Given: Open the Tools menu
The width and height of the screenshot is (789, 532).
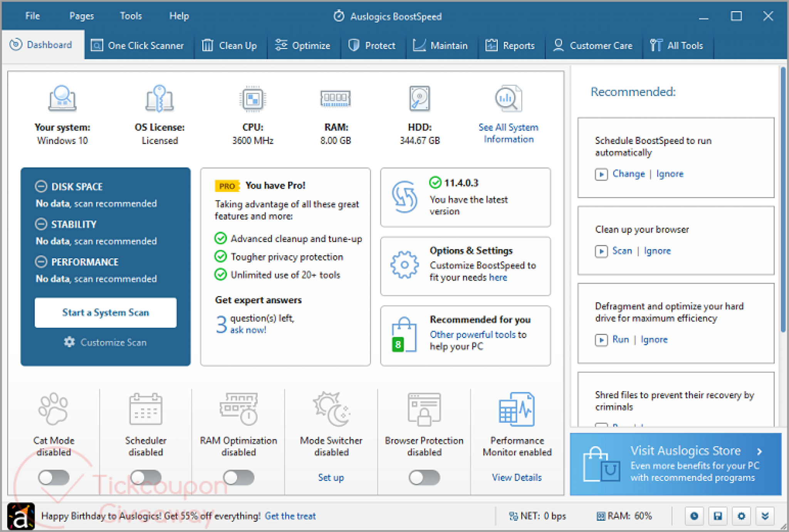Looking at the screenshot, I should tap(131, 16).
